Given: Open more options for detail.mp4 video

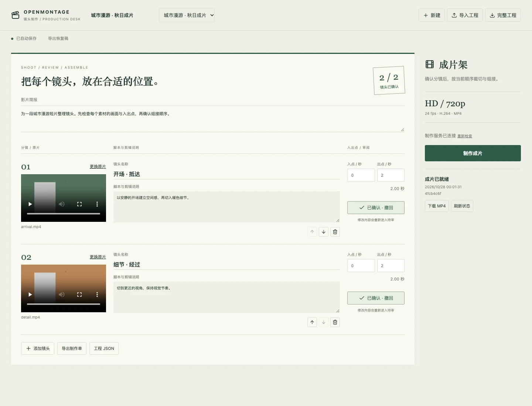Looking at the screenshot, I should pyautogui.click(x=97, y=295).
